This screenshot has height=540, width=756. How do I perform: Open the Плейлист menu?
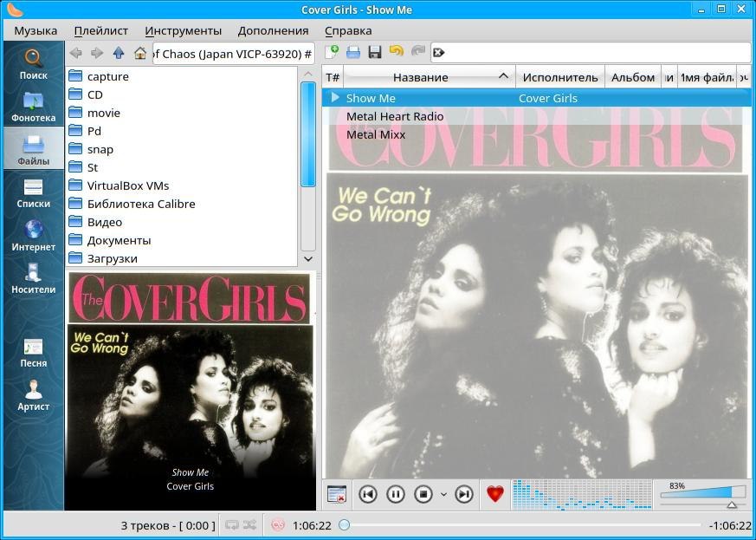(x=101, y=31)
